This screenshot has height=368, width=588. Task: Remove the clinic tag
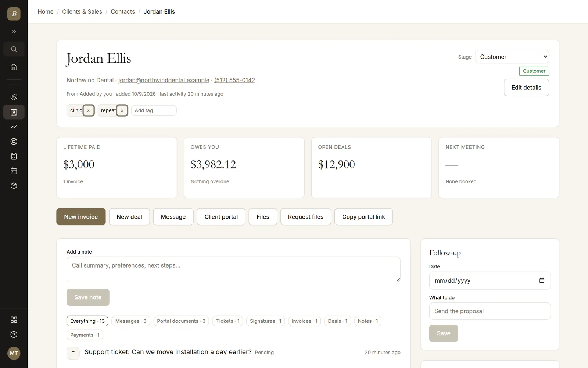(x=88, y=110)
